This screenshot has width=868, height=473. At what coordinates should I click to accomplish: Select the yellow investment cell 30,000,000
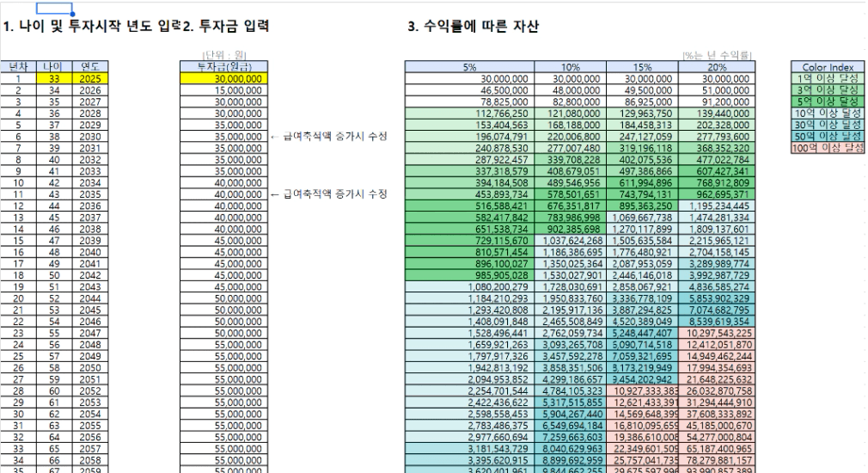click(x=224, y=78)
